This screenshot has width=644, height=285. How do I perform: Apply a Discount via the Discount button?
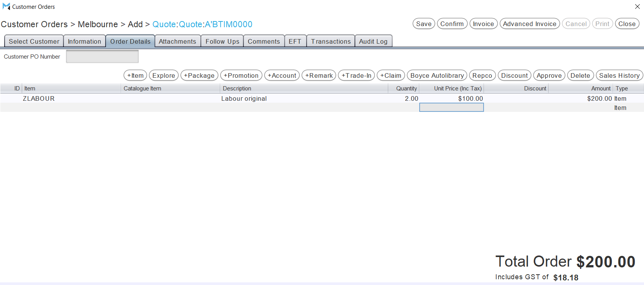point(515,75)
